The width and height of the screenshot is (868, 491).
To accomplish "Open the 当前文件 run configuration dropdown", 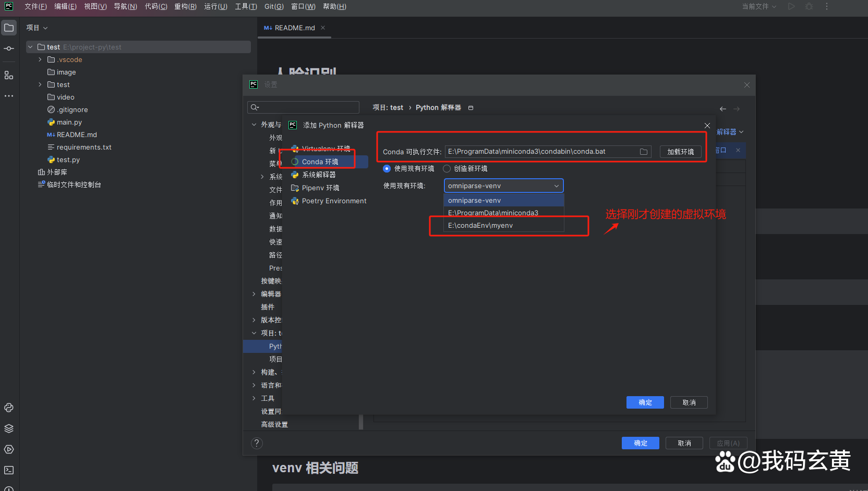I will click(759, 6).
